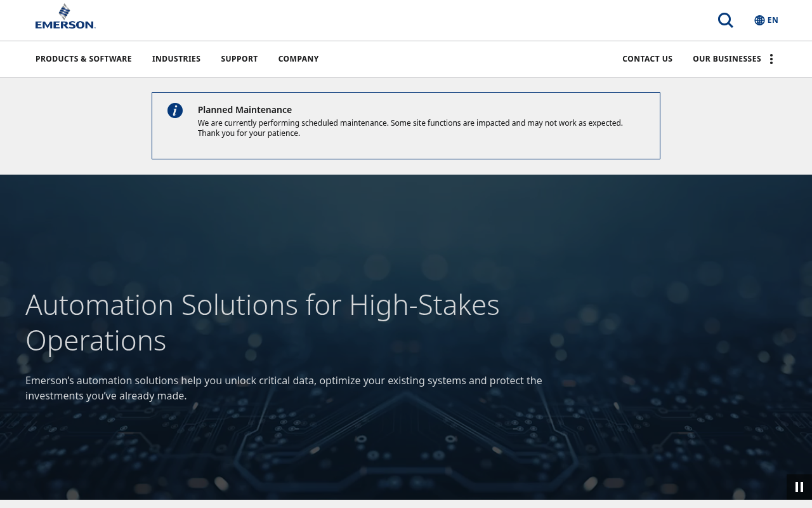The width and height of the screenshot is (812, 508).
Task: Click the Planned Maintenance heading
Action: 245,110
